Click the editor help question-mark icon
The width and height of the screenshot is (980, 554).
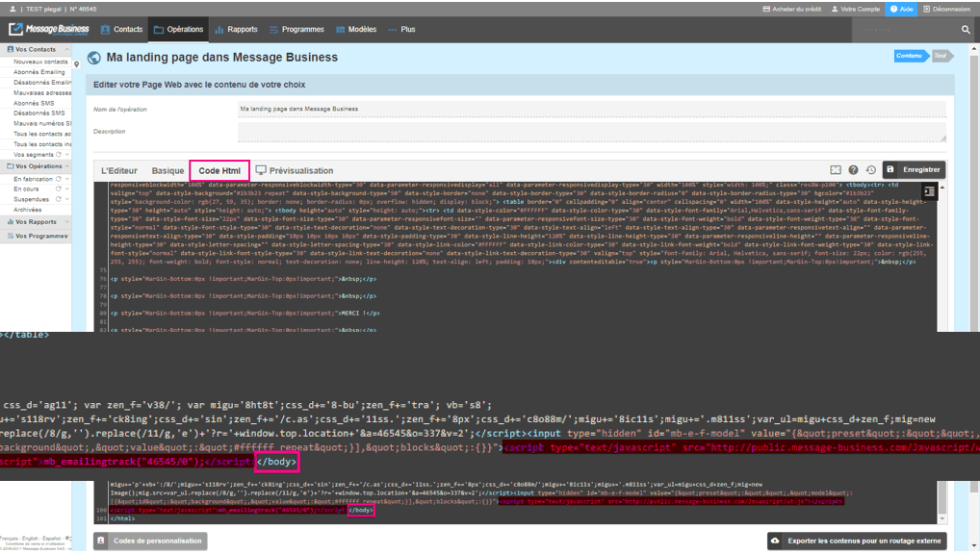click(853, 170)
